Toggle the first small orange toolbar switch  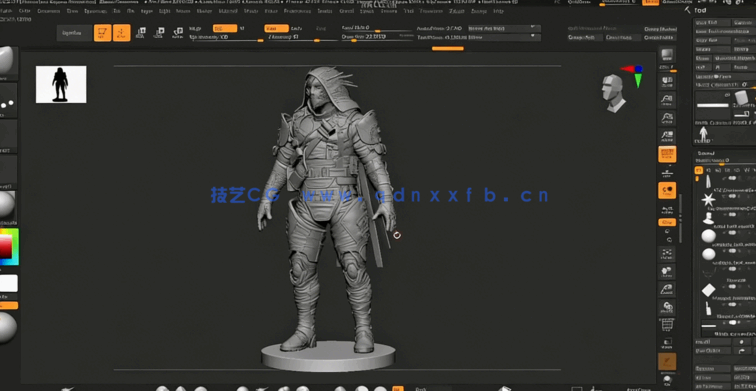225,28
